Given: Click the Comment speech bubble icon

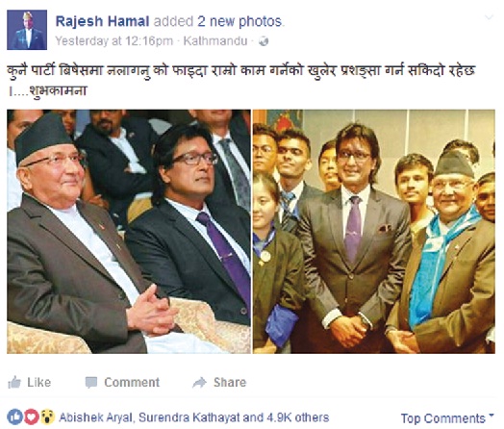Looking at the screenshot, I should coord(91,383).
